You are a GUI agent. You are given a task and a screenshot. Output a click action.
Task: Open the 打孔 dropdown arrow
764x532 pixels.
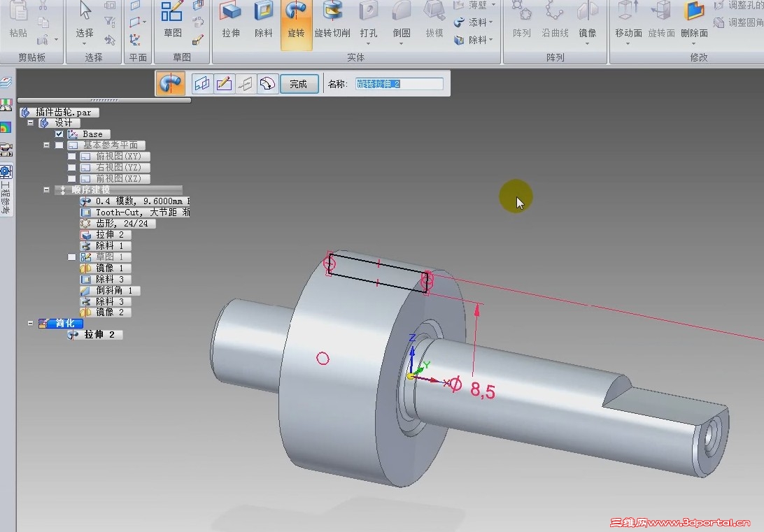point(369,44)
